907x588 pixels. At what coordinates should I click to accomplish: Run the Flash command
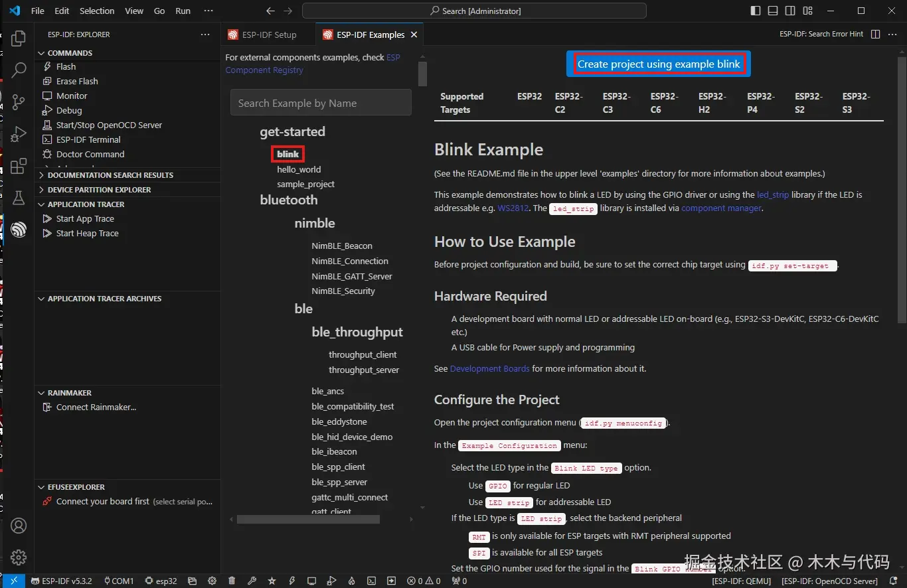66,66
